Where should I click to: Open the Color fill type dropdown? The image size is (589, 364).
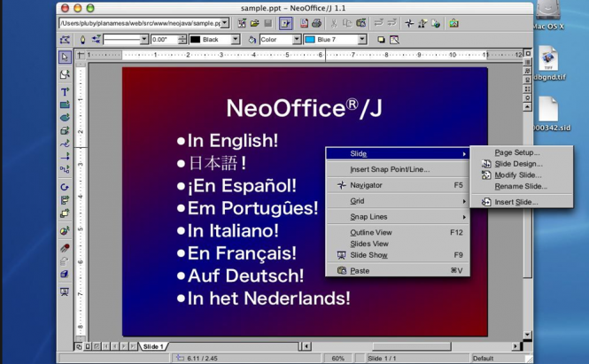297,40
